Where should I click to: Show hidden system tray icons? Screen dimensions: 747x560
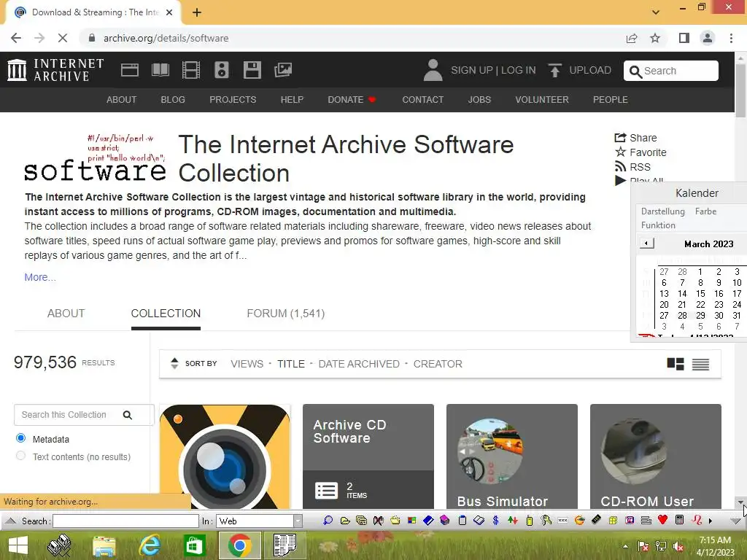tap(625, 546)
